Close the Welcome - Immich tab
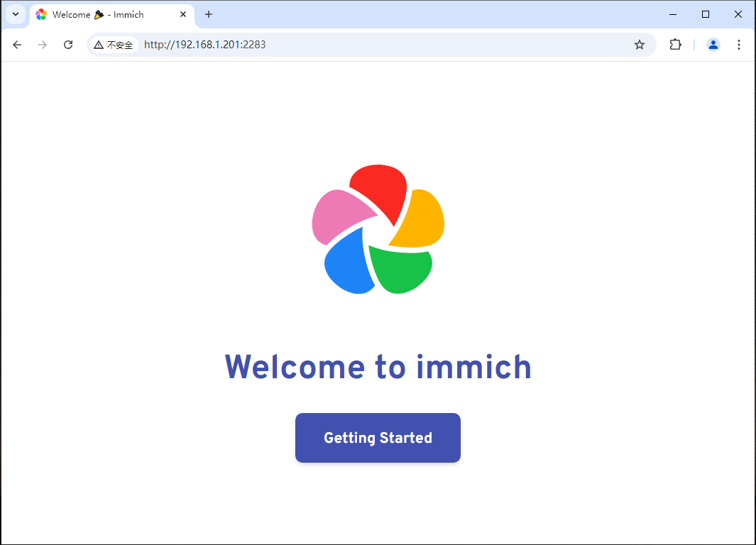Image resolution: width=756 pixels, height=545 pixels. pos(183,14)
